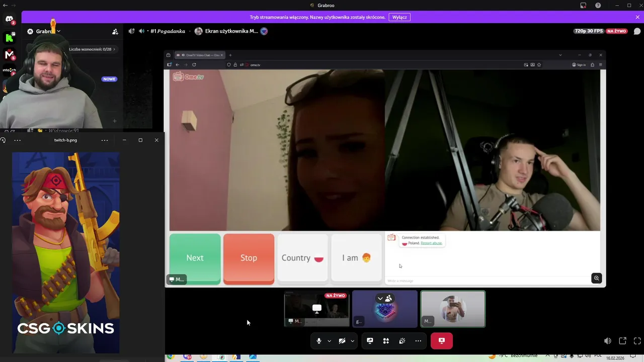The width and height of the screenshot is (644, 362).
Task: Click the plus icon in channel list
Action: (x=114, y=121)
